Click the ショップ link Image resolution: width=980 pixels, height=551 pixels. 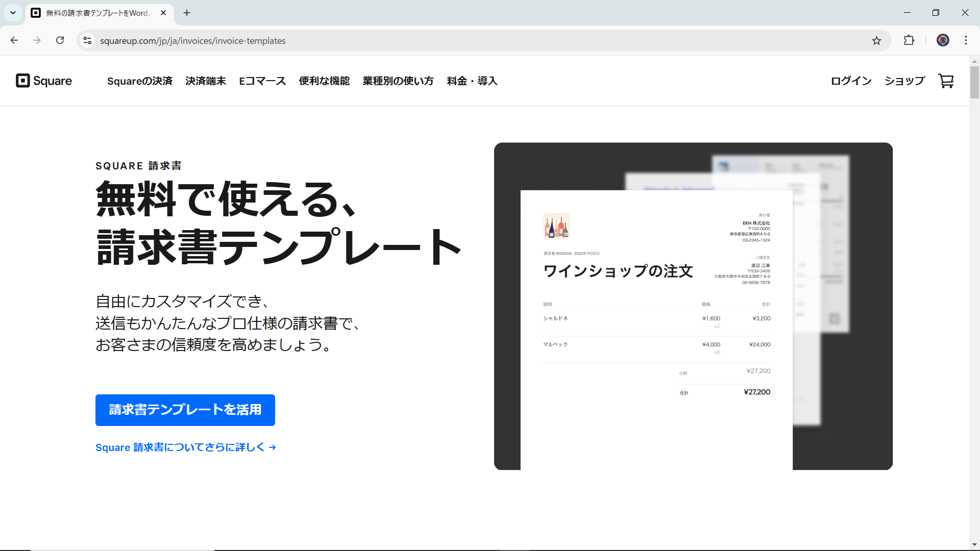[x=904, y=81]
